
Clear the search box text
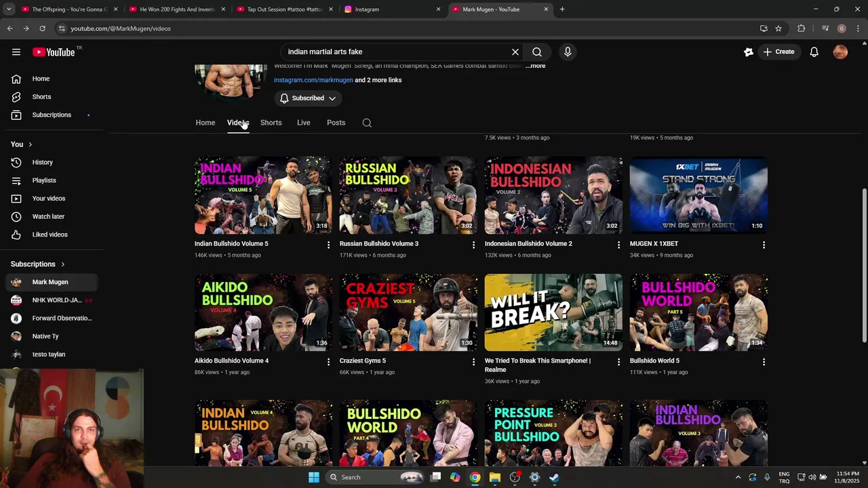click(515, 52)
